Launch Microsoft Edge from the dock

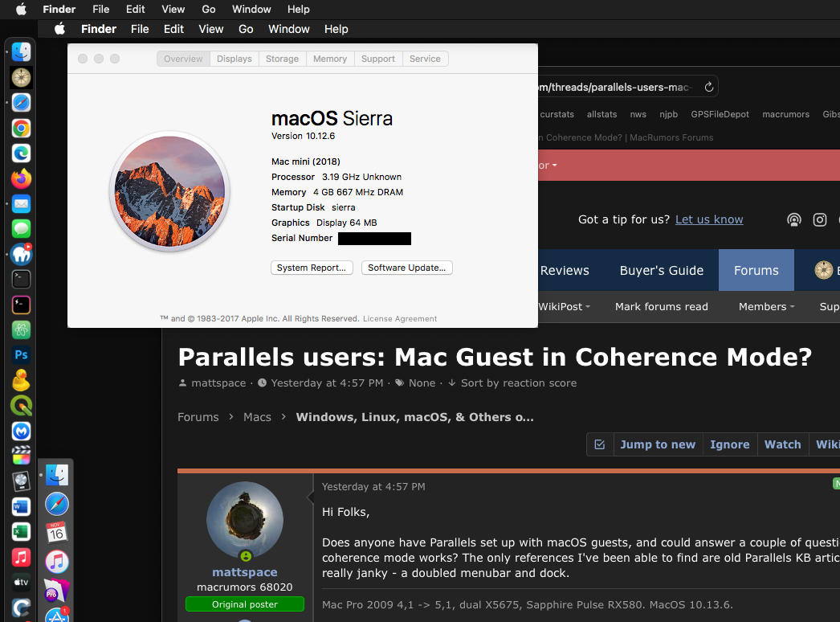click(21, 153)
